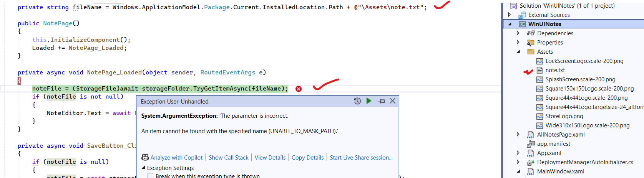644x178 pixels.
Task: Collapse the MainWindow.xaml node
Action: (x=518, y=171)
